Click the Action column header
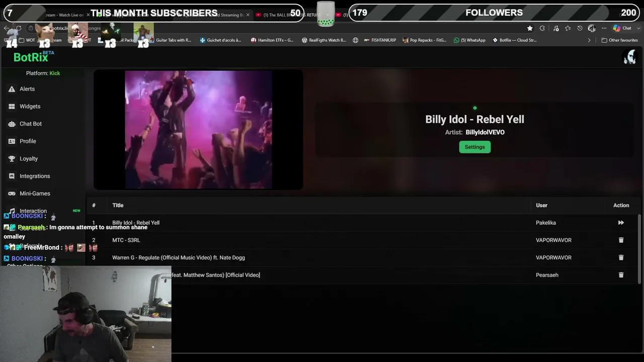This screenshot has width=644, height=362. pos(621,205)
